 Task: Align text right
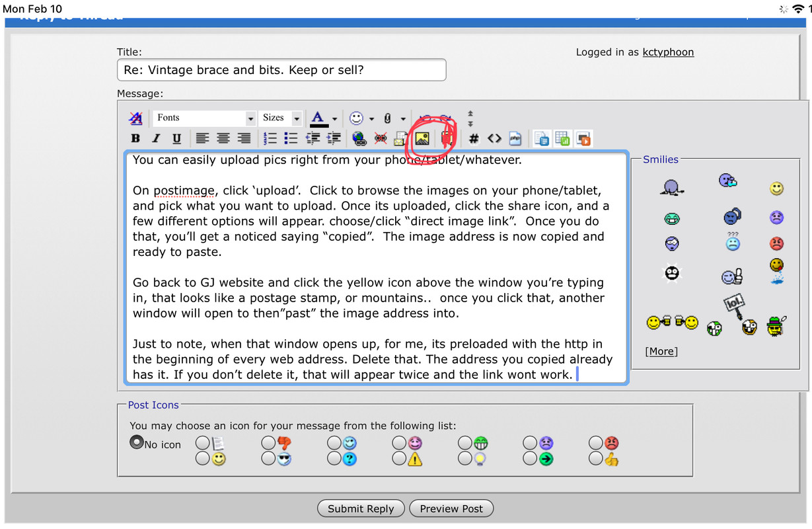[x=244, y=138]
